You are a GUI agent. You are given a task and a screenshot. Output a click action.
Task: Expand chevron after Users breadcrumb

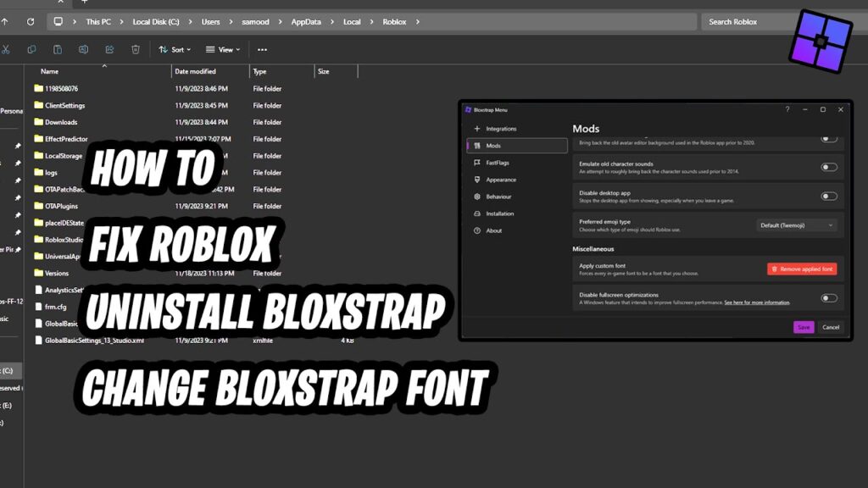pyautogui.click(x=231, y=22)
